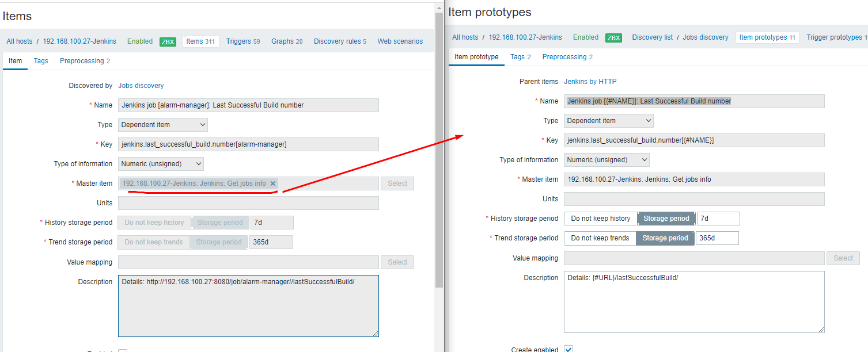The image size is (868, 352).
Task: Click All hosts in Item prototypes window
Action: point(465,37)
